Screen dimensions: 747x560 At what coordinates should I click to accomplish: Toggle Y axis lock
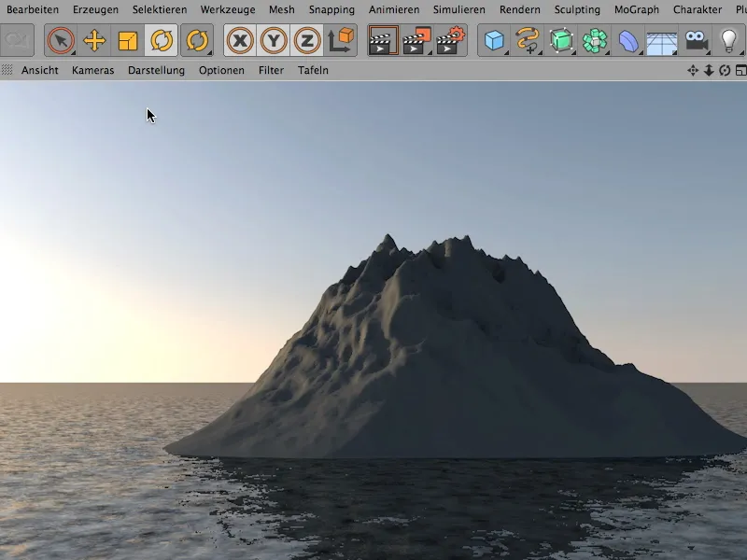[274, 40]
